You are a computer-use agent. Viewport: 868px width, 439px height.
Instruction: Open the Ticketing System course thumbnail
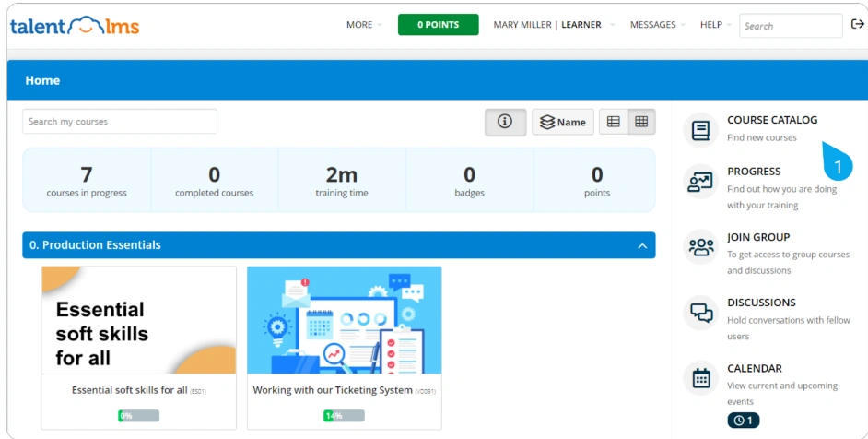pos(345,320)
